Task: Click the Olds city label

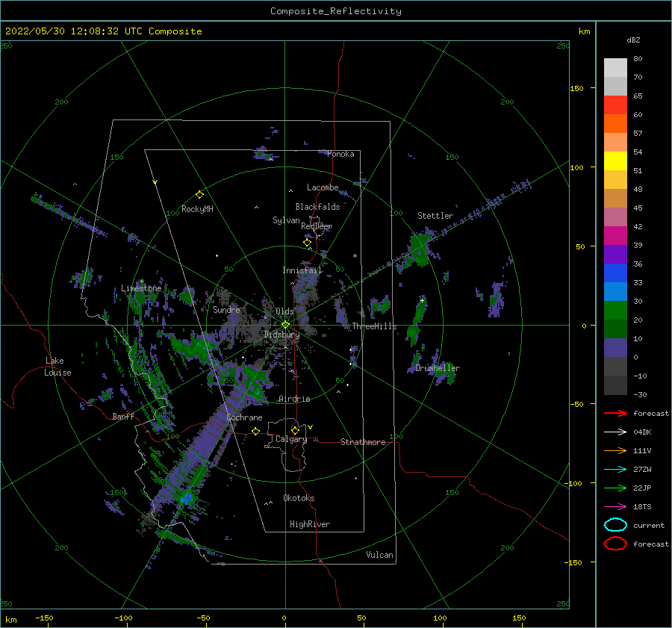Action: pos(284,311)
